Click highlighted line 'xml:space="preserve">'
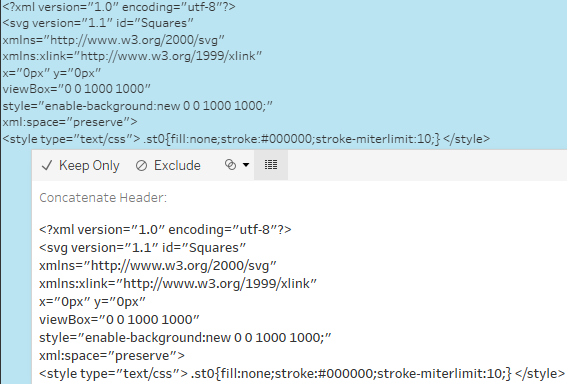567x384 pixels. pyautogui.click(x=70, y=122)
